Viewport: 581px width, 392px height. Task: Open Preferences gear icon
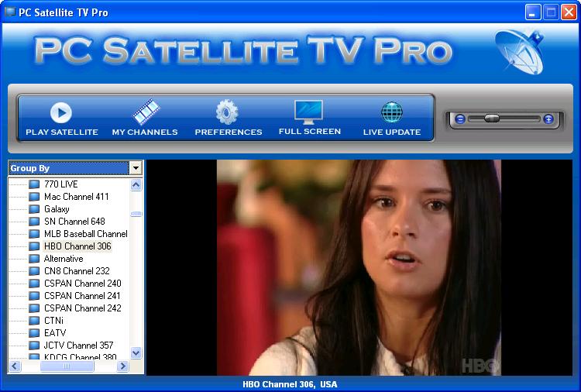click(227, 112)
